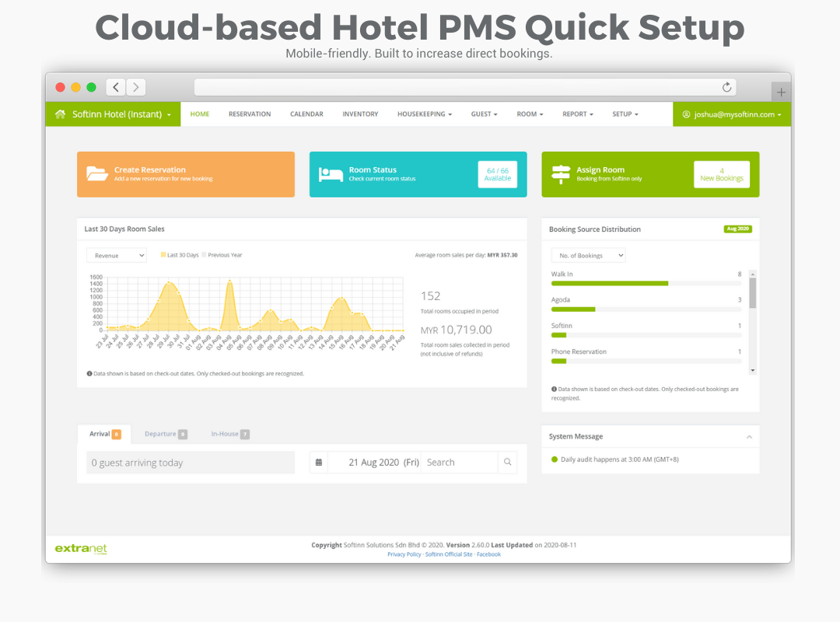Expand the Softinn Hotel (Instant) property selector
840x622 pixels.
coord(114,114)
